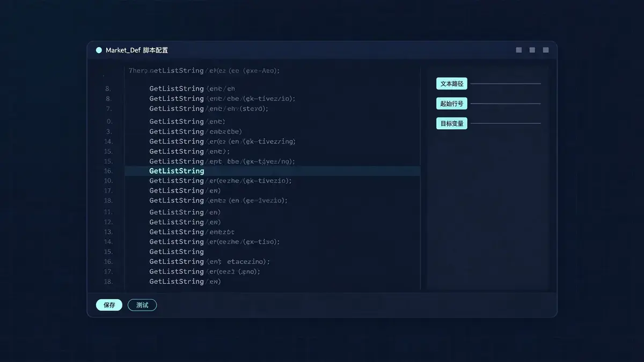Focus the 目标变量 input line
The width and height of the screenshot is (644, 362).
coord(506,123)
